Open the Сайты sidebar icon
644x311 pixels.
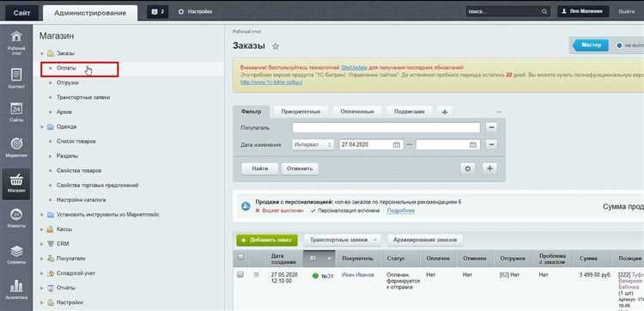click(16, 113)
